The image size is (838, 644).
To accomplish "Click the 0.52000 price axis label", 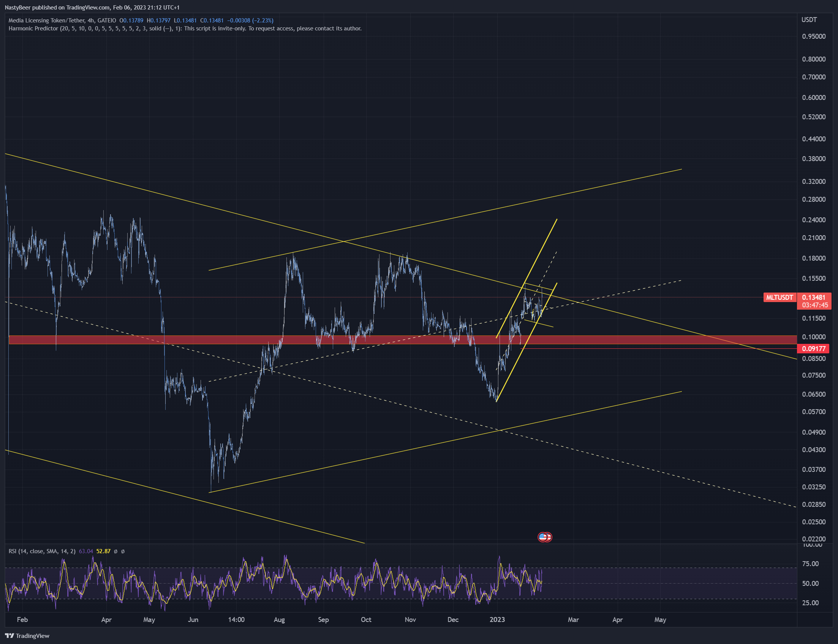I will click(x=814, y=117).
